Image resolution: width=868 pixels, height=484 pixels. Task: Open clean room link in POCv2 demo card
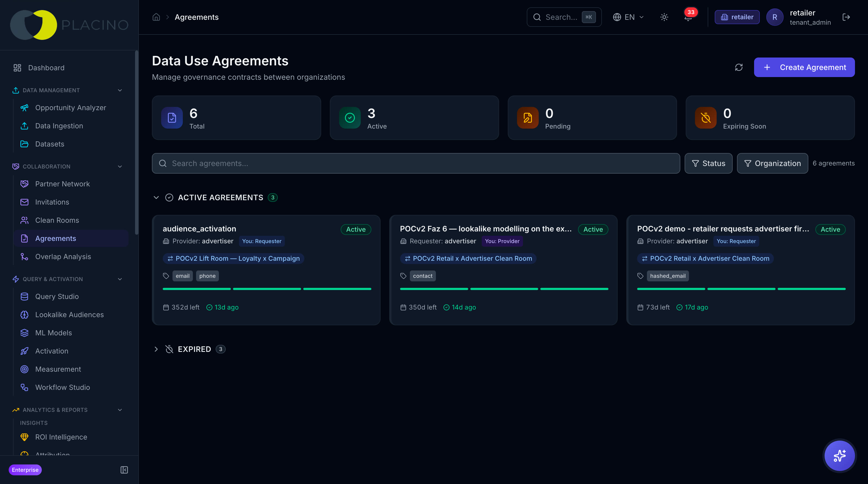point(705,259)
